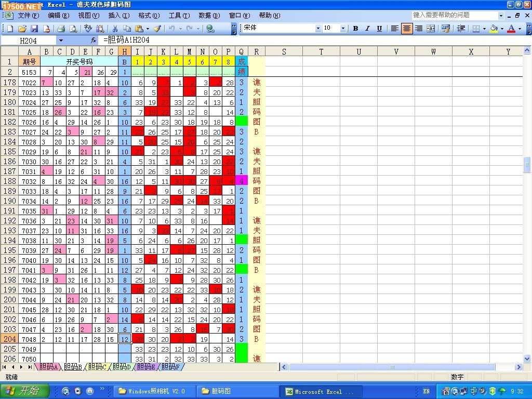Open the Borders style dropdown arrow
Image resolution: width=532 pixels, height=399 pixels.
(484, 29)
